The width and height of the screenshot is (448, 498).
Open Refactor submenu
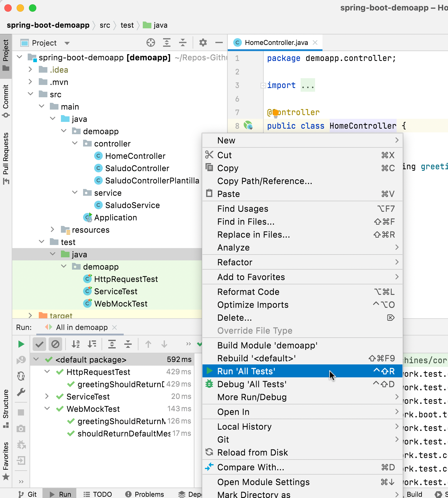[302, 262]
